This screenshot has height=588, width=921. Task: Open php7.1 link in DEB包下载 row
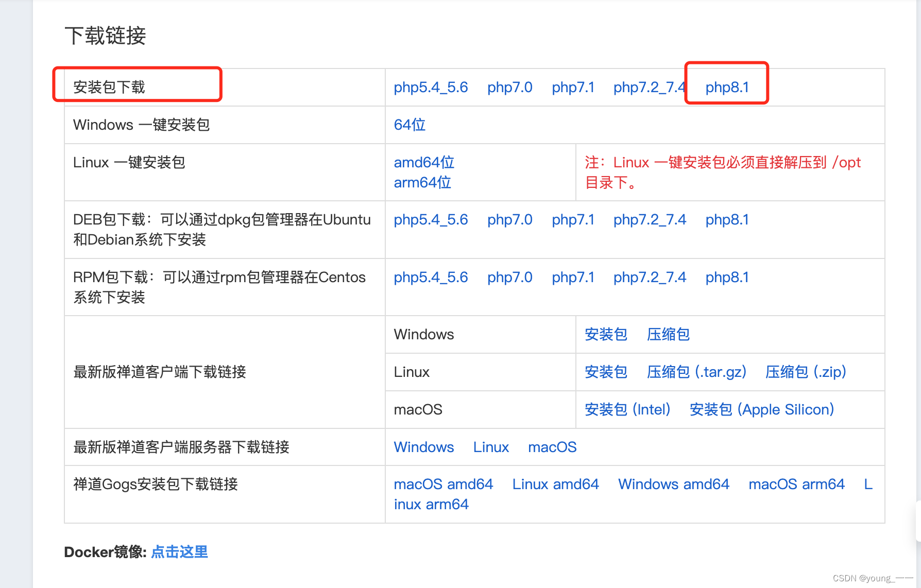click(573, 220)
